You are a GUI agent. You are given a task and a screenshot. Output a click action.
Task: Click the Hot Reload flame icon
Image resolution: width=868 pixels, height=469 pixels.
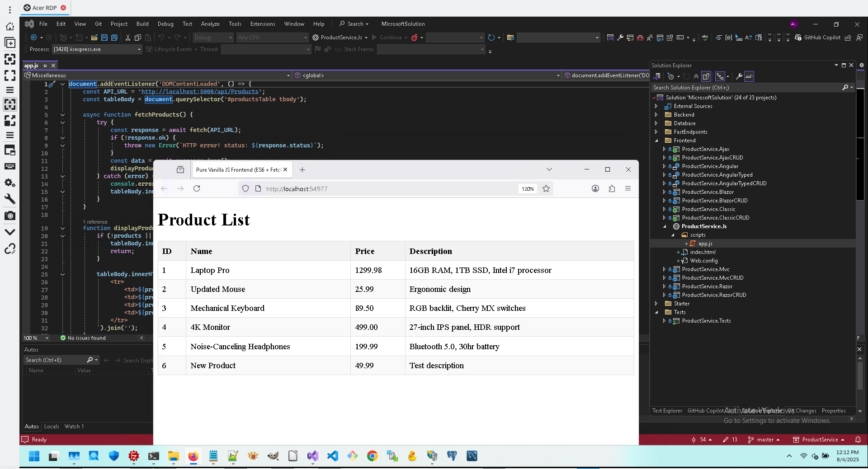[x=414, y=38]
